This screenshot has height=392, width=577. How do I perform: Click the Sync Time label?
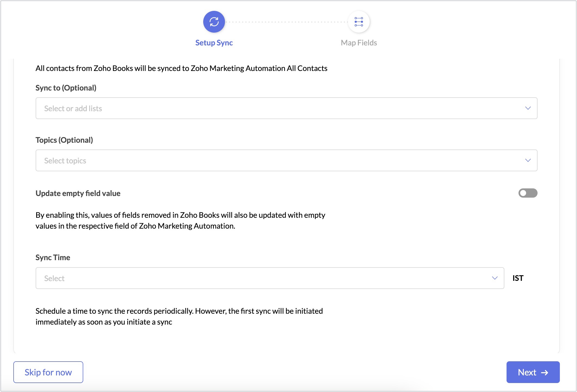(53, 257)
